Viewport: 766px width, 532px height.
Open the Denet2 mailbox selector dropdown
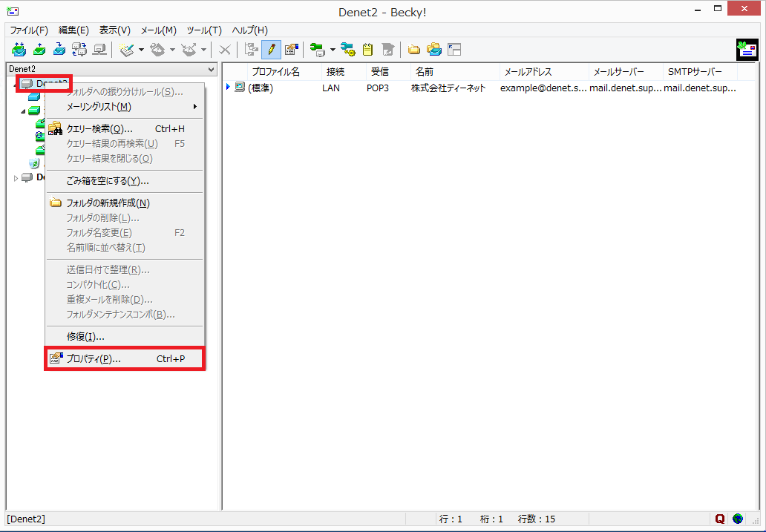point(211,69)
